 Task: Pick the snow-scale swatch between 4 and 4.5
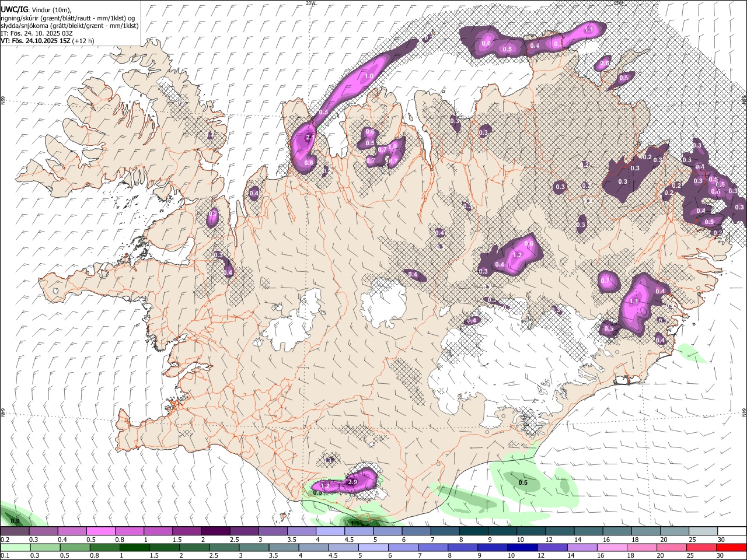coord(329,531)
